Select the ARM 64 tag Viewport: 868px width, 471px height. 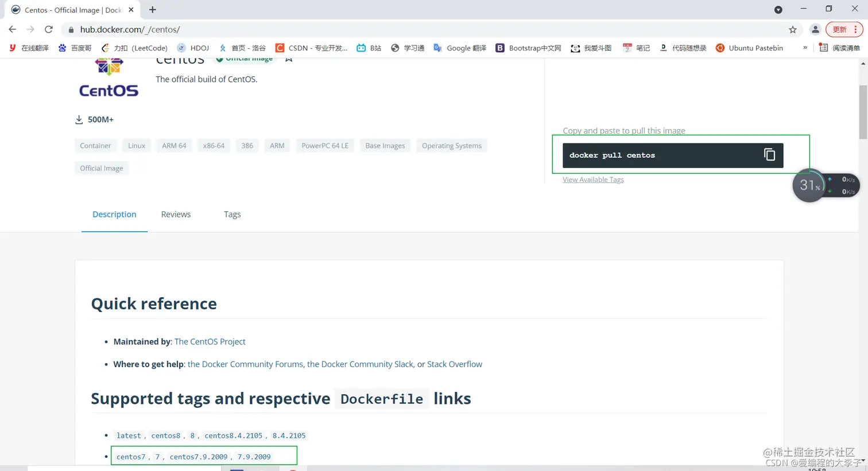174,146
